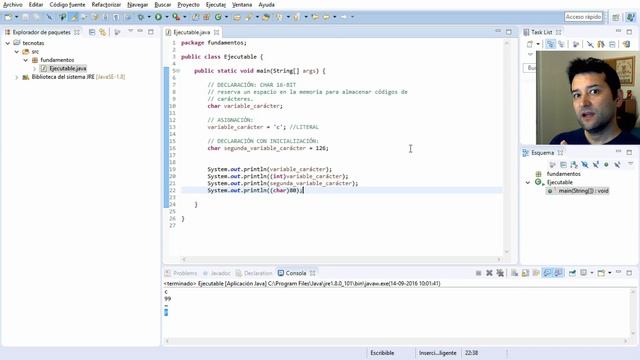Click Task List Synchronize icon at right
Viewport: 640px width, 360px height.
tap(626, 44)
